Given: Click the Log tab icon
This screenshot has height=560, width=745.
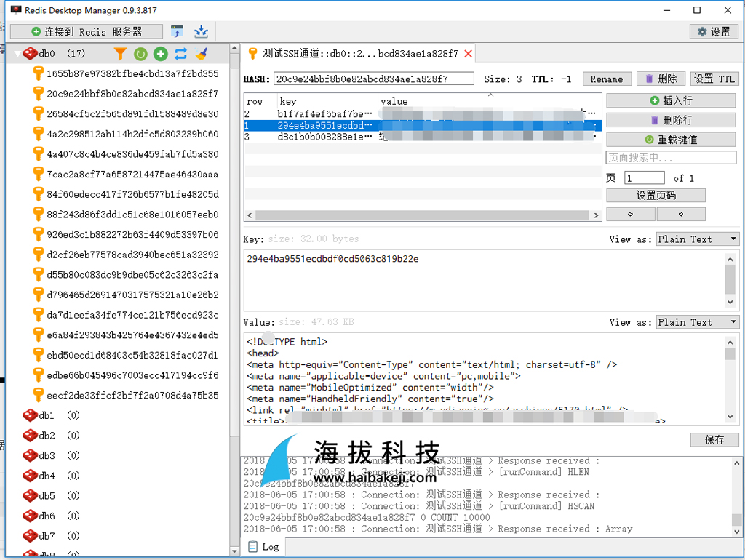Looking at the screenshot, I should click(253, 547).
